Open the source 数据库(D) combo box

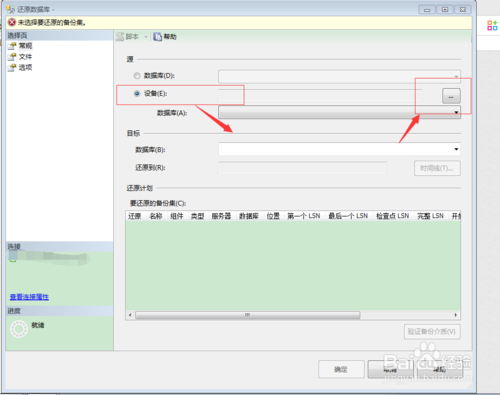(x=339, y=76)
